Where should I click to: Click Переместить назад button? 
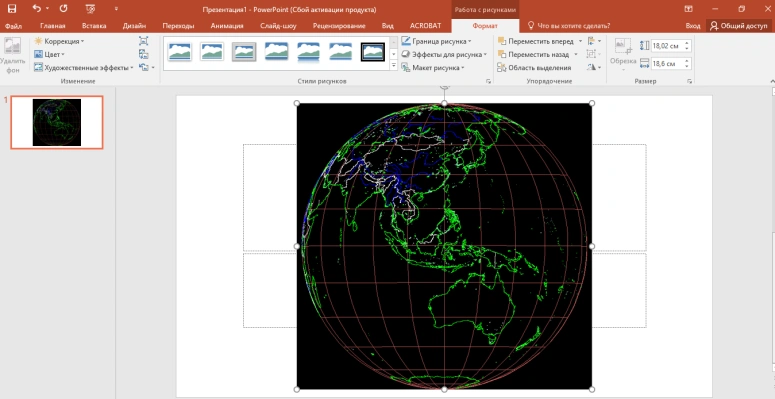[x=533, y=54]
